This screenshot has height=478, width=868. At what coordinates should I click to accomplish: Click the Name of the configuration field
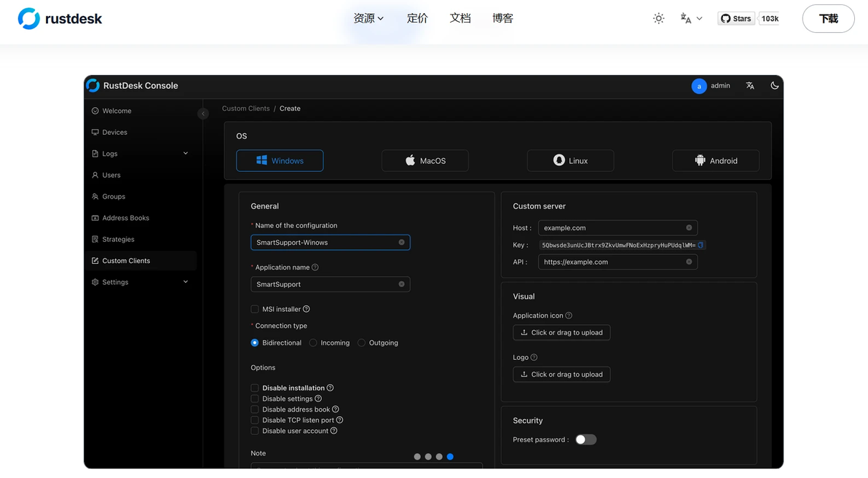(x=330, y=243)
